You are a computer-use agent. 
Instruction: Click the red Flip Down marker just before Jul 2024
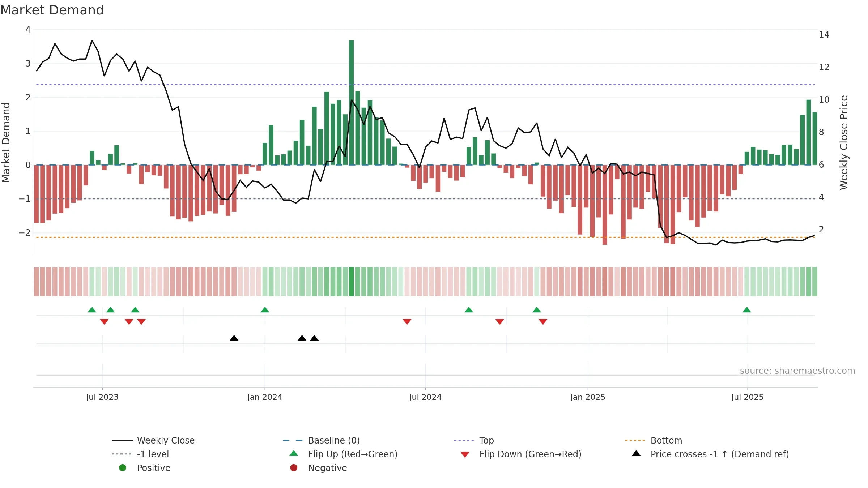[x=407, y=322]
